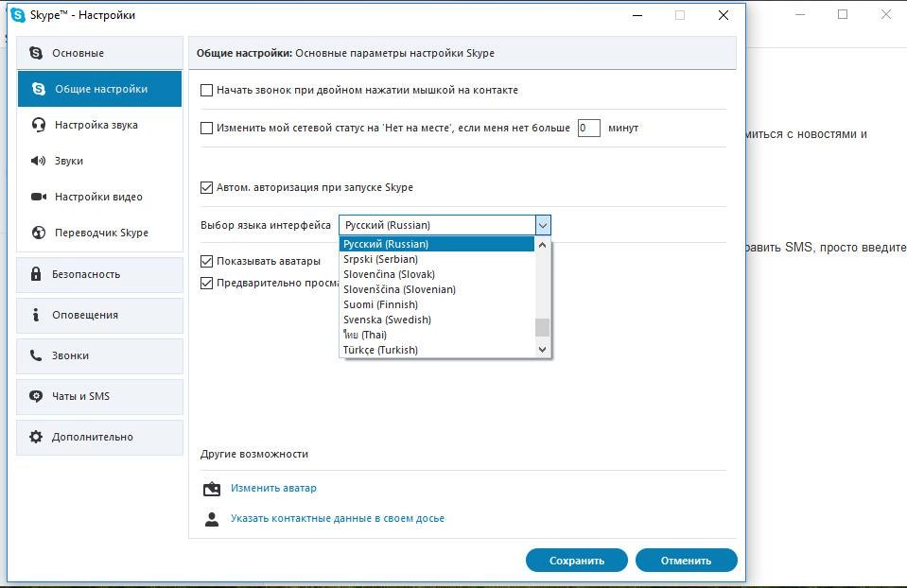Uncheck Показывать аватары checkbox
The height and width of the screenshot is (588, 907).
pyautogui.click(x=206, y=261)
